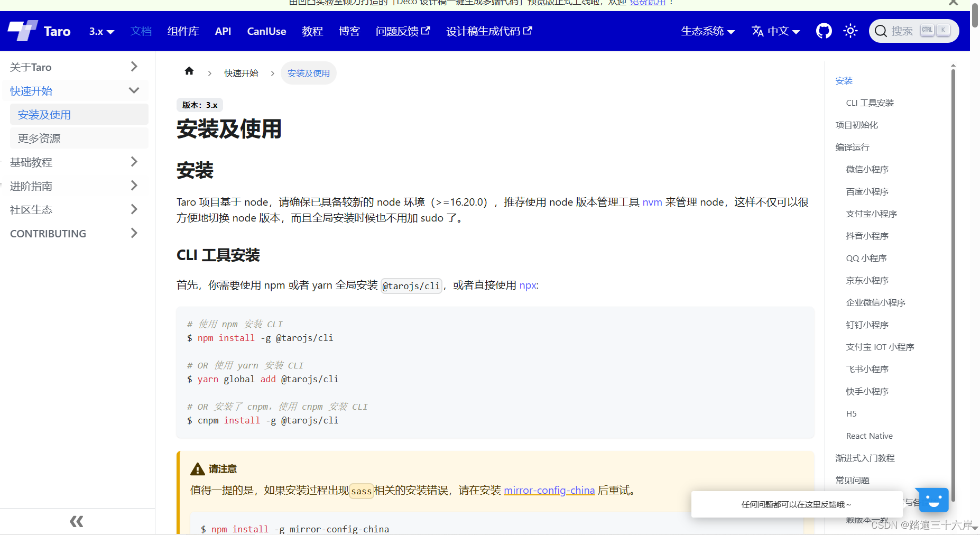Viewport: 980px width, 535px height.
Task: Open the 文档 navbar item
Action: [x=141, y=31]
